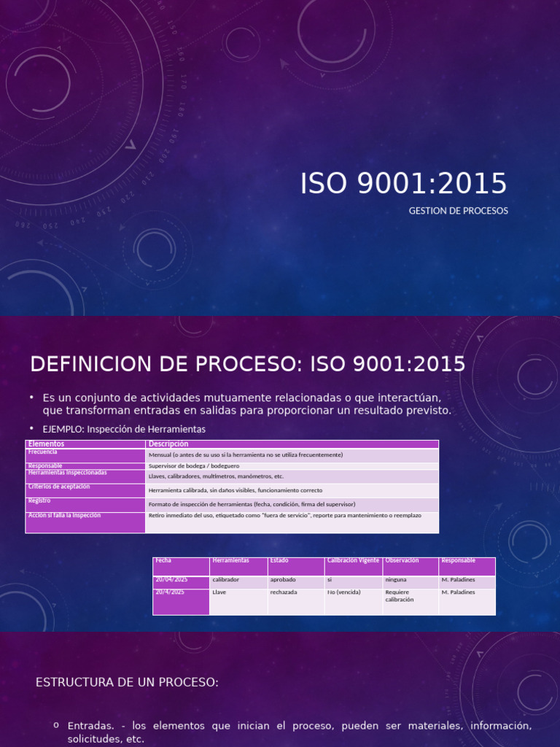The height and width of the screenshot is (747, 560).
Task: Select the 'Calibración Vigente' column header
Action: [x=354, y=567]
